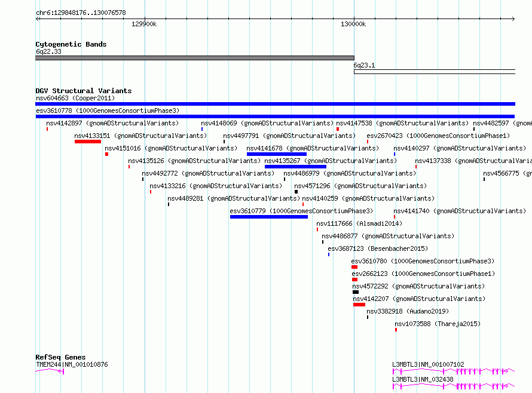Click the nsv4486877 variant label
This screenshot has width=532, height=393.
tap(388, 236)
